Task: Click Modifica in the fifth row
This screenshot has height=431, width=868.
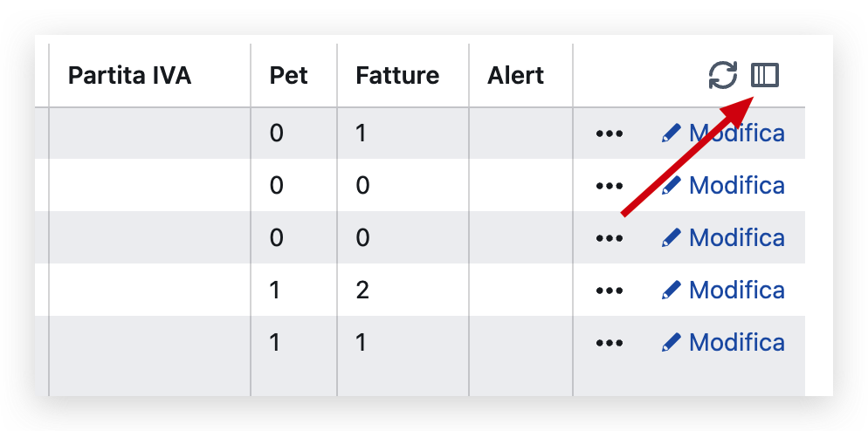Action: (x=735, y=343)
